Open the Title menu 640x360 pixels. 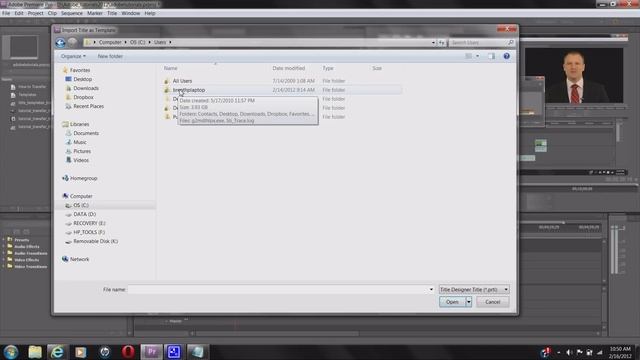pyautogui.click(x=112, y=13)
